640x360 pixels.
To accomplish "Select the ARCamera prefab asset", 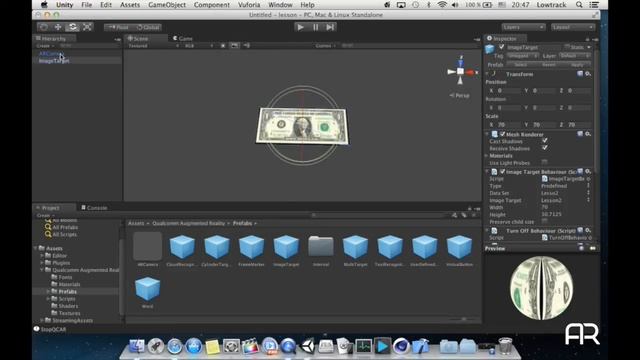I will pyautogui.click(x=147, y=249).
